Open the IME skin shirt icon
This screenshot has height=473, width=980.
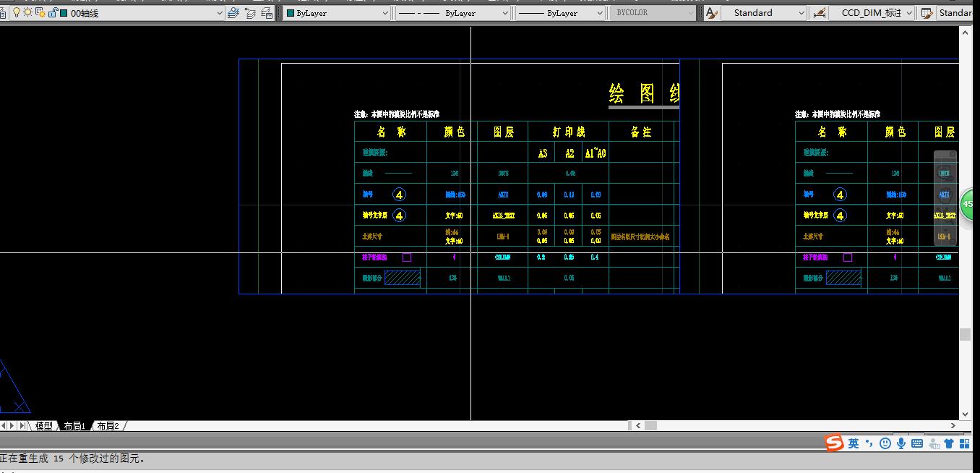tap(949, 443)
